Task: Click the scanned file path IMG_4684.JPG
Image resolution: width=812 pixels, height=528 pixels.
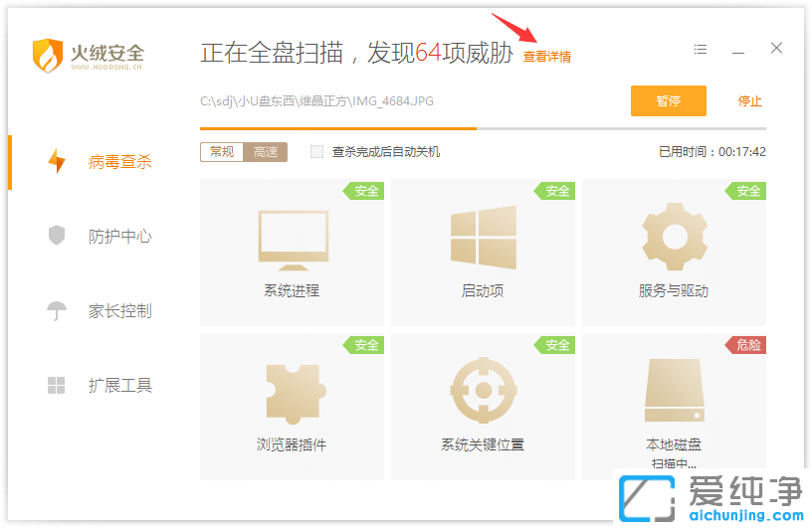Action: click(316, 101)
